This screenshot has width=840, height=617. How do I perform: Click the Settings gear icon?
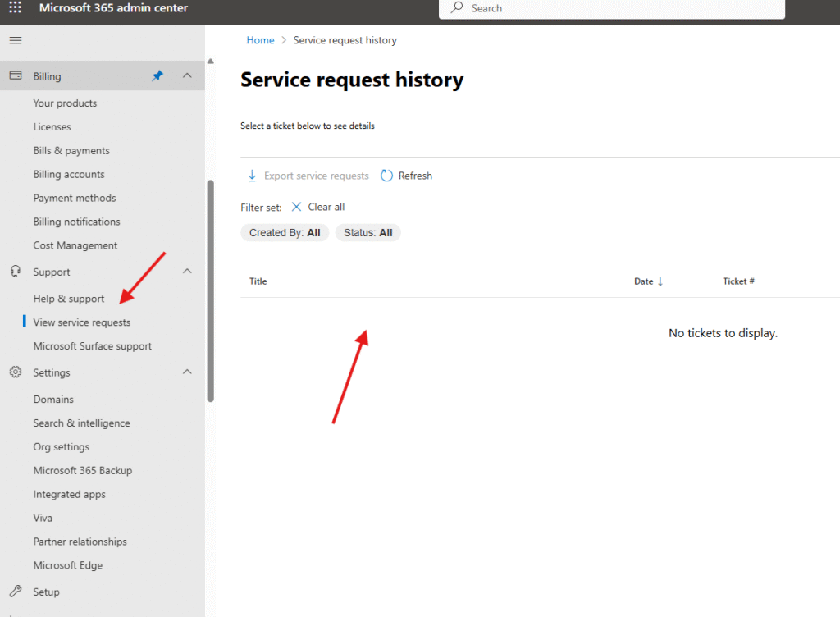tap(16, 372)
